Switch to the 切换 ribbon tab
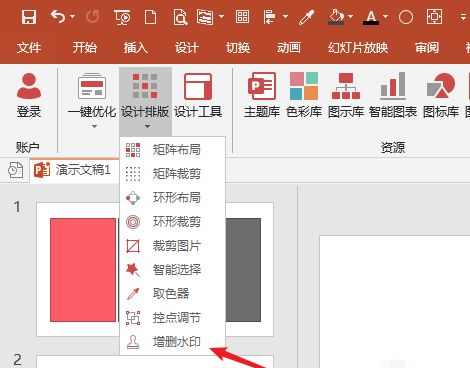 [x=238, y=48]
